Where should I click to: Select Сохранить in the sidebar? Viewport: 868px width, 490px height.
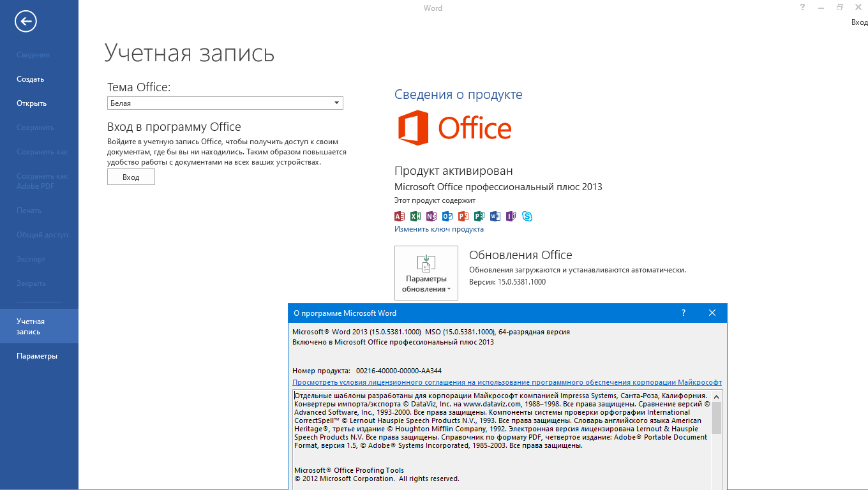click(35, 128)
